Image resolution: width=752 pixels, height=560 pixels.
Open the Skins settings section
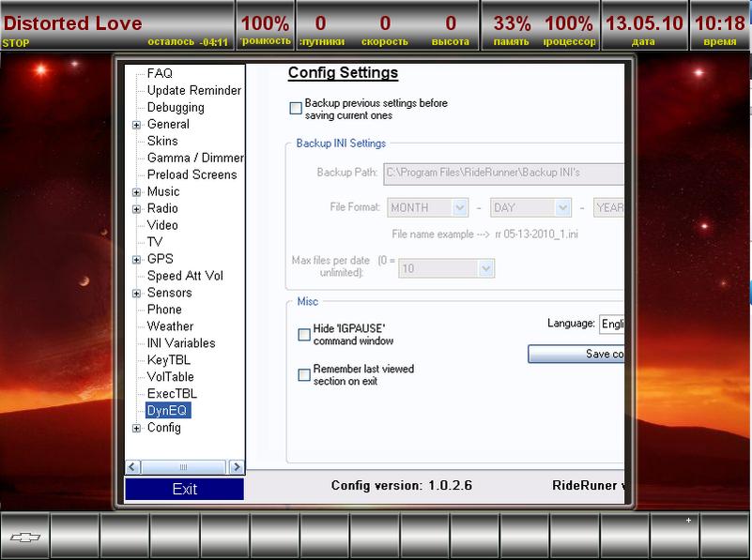tap(162, 141)
